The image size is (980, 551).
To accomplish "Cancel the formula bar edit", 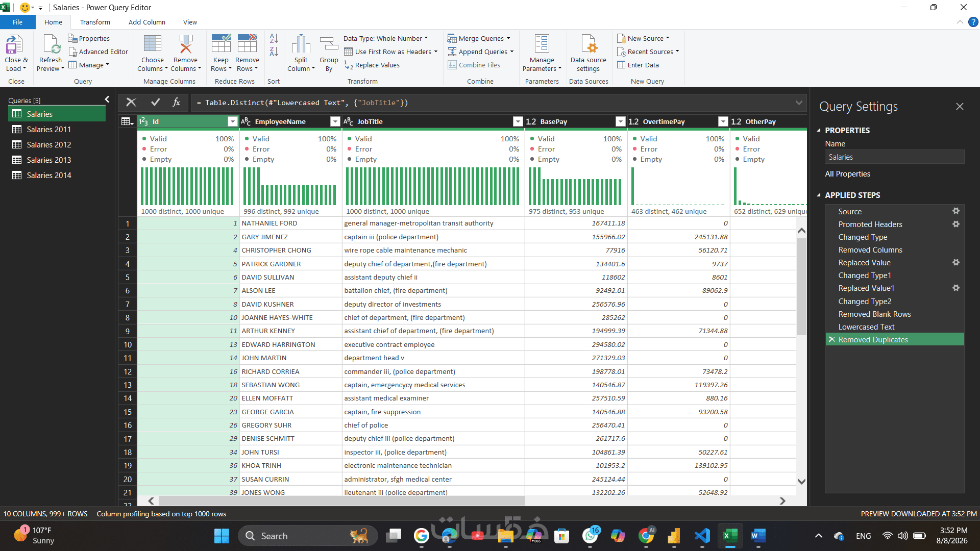I will click(131, 103).
